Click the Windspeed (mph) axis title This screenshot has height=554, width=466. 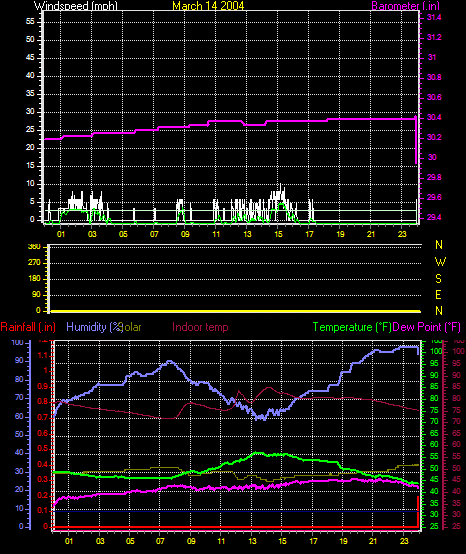coord(76,6)
